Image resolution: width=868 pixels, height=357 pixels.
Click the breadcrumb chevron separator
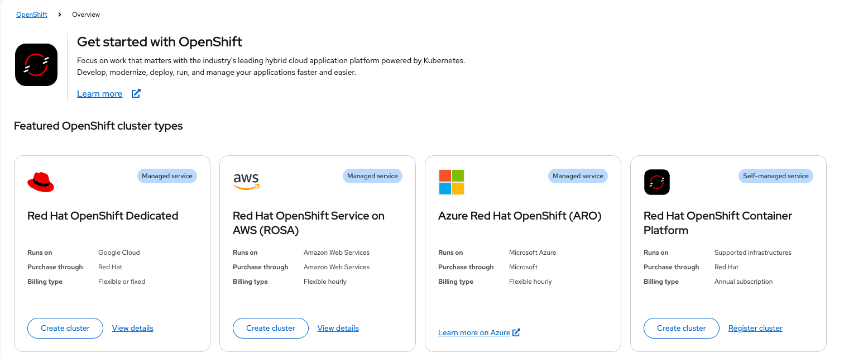pyautogui.click(x=60, y=15)
